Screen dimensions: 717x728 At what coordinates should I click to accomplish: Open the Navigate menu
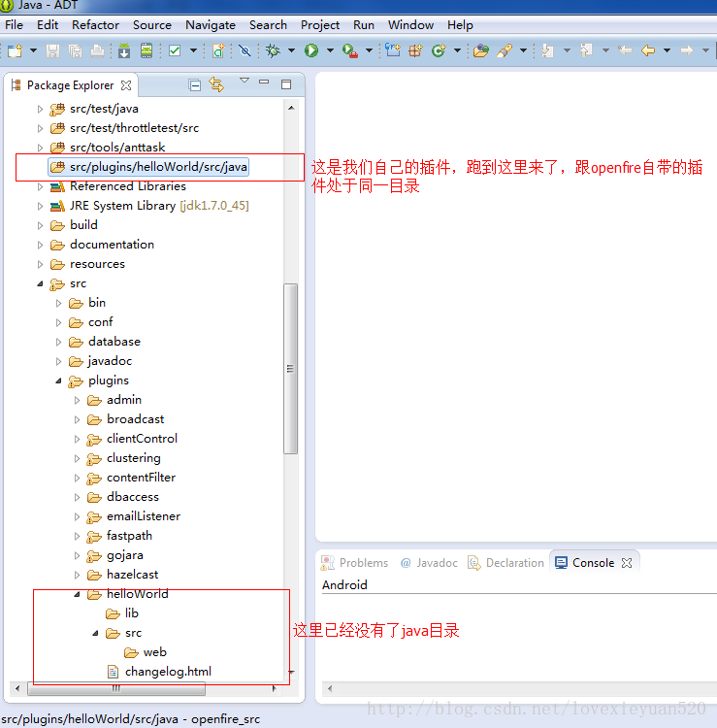(211, 25)
